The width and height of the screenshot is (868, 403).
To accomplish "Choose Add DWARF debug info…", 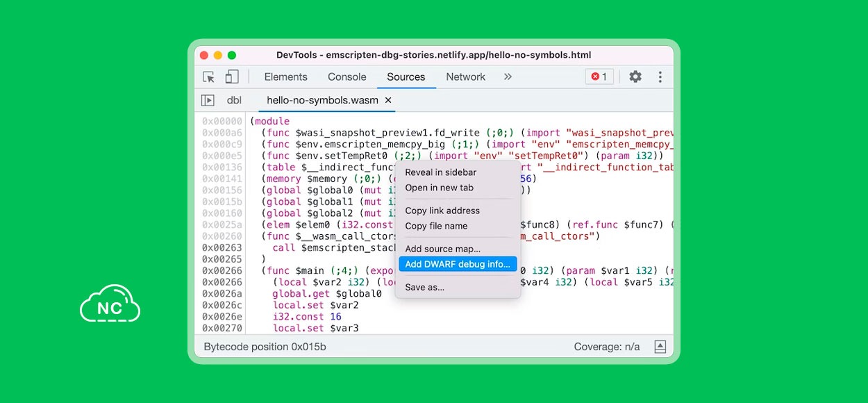I will point(458,264).
